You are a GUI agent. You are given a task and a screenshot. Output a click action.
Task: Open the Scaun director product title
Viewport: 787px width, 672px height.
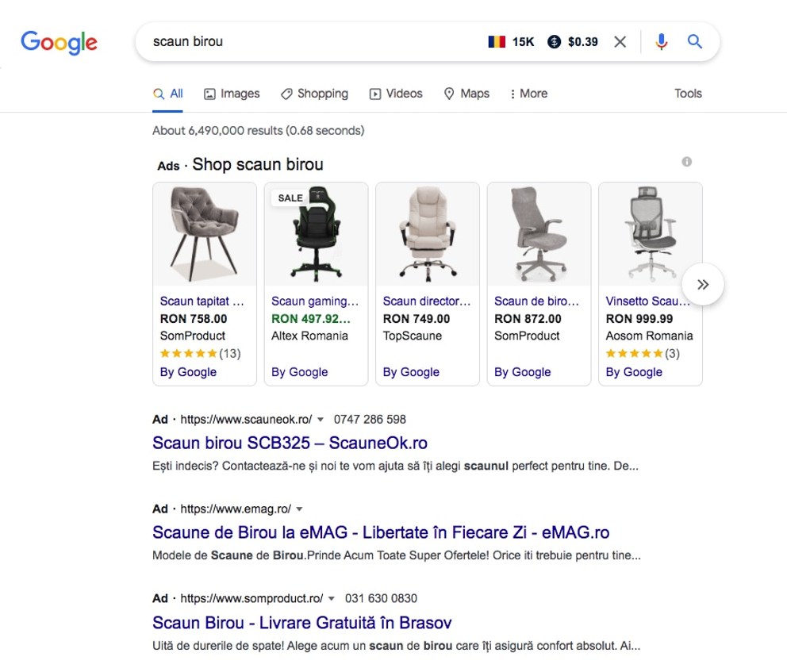pos(427,301)
